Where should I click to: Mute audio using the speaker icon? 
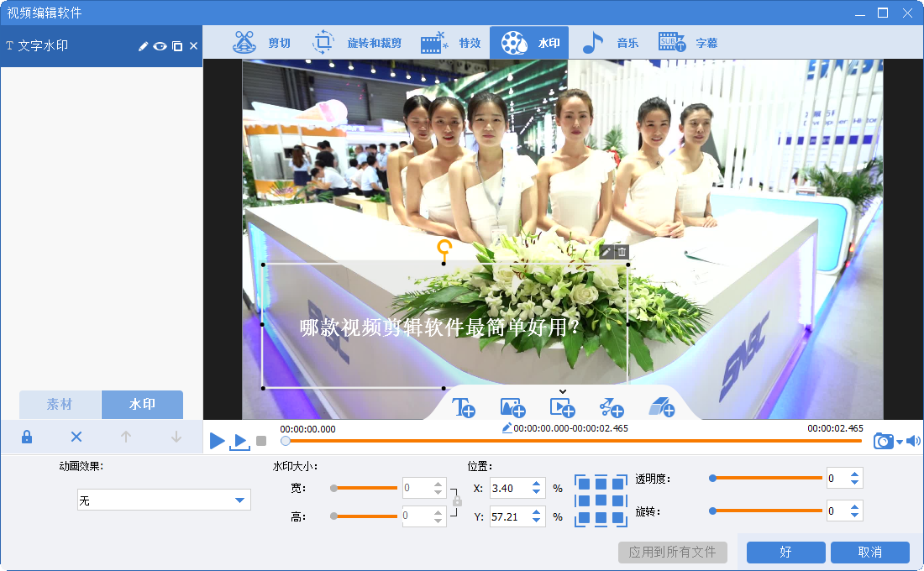point(913,441)
